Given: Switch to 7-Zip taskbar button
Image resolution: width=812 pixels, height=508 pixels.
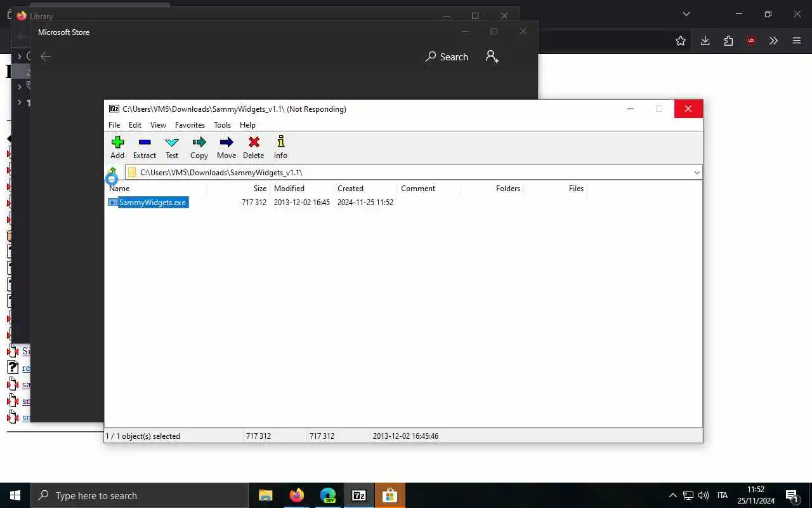Looking at the screenshot, I should 359,495.
